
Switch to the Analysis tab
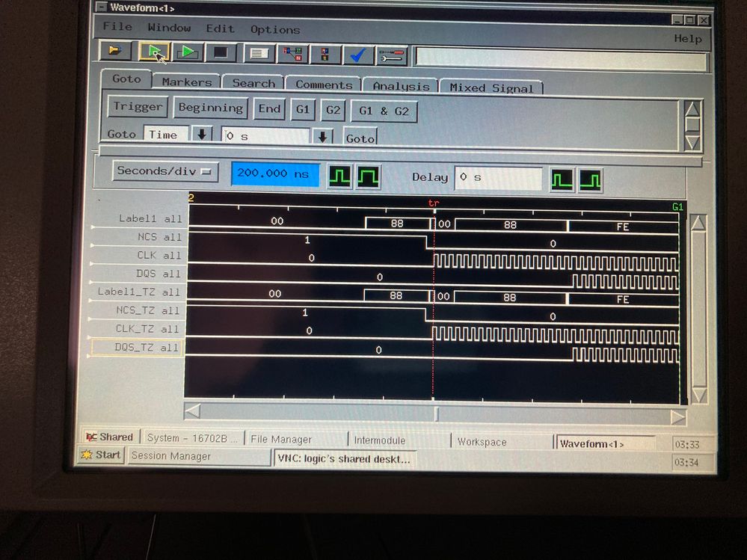click(401, 86)
